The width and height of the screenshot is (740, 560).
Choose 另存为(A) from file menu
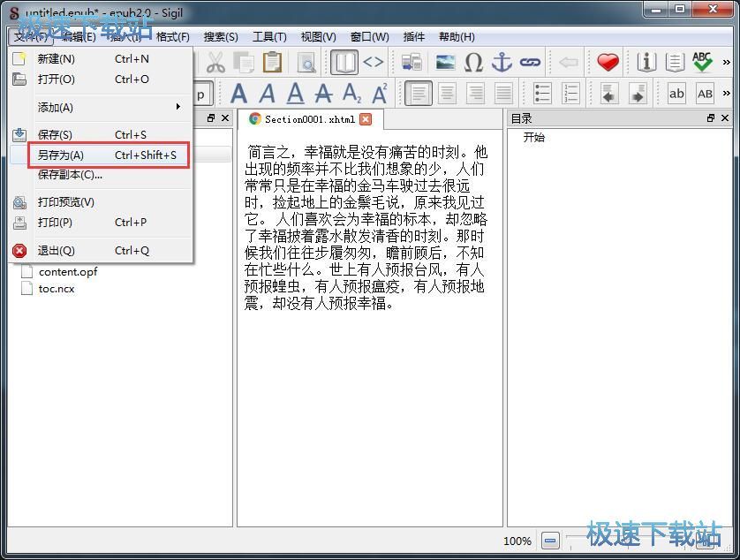[x=101, y=155]
